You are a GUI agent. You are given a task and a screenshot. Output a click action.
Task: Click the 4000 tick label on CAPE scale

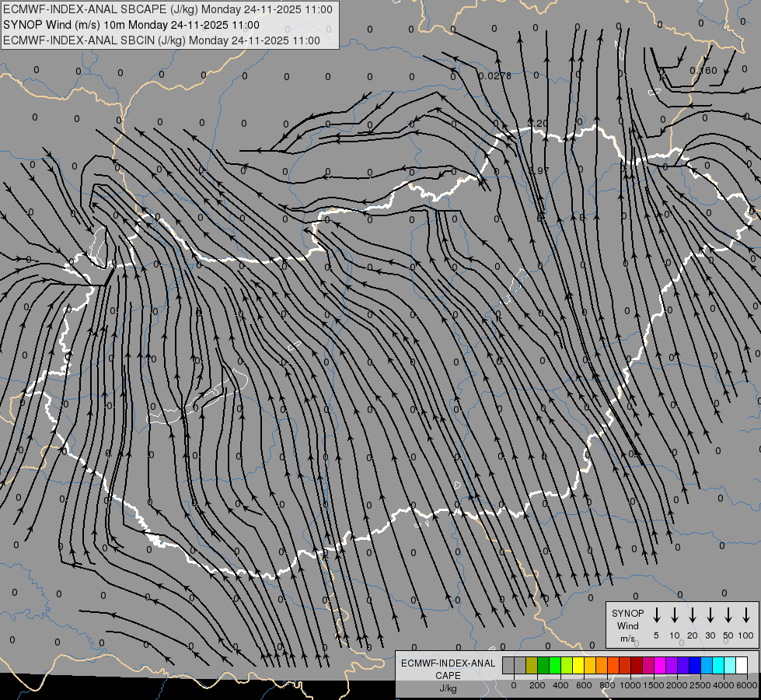pos(723,685)
